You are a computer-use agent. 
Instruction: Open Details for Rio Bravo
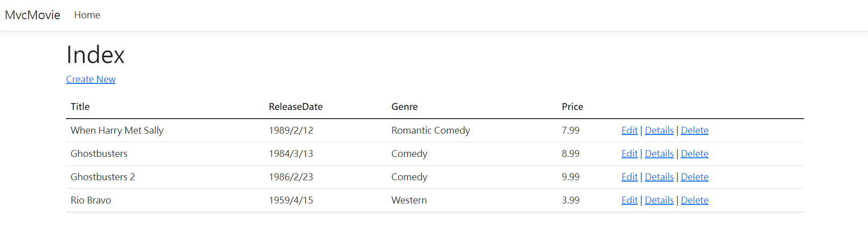pyautogui.click(x=659, y=200)
